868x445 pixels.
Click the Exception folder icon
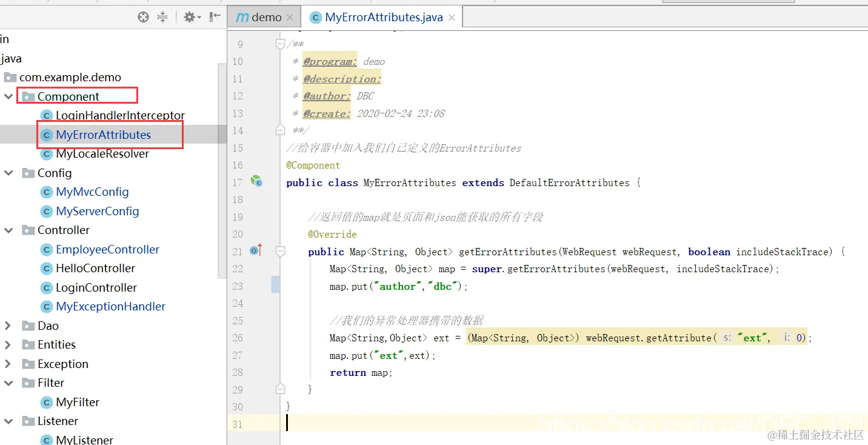coord(28,364)
